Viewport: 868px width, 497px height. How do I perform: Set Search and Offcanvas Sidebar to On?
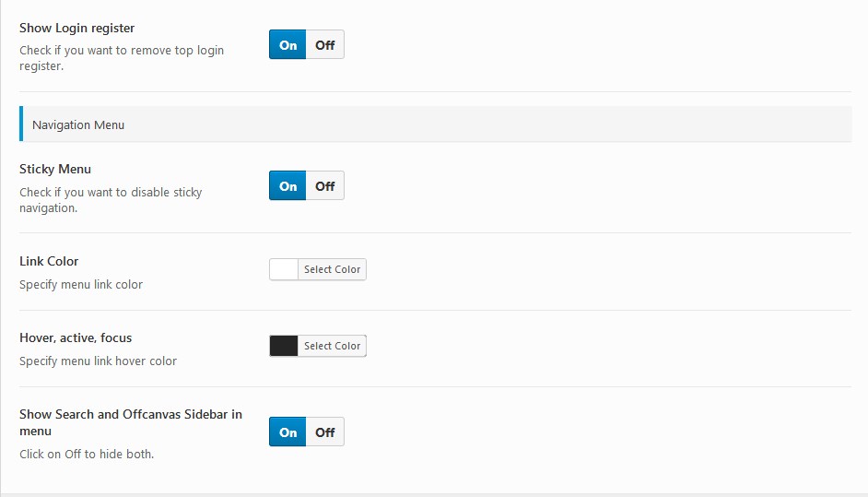287,432
